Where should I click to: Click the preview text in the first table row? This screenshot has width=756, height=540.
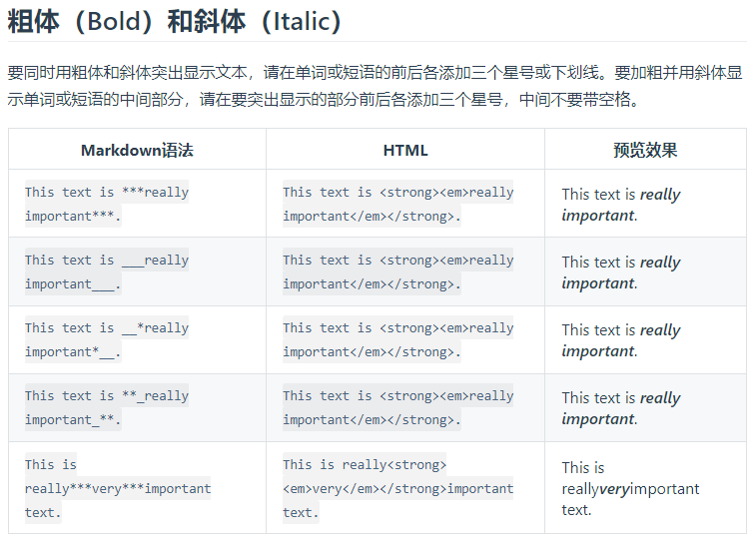pyautogui.click(x=620, y=205)
